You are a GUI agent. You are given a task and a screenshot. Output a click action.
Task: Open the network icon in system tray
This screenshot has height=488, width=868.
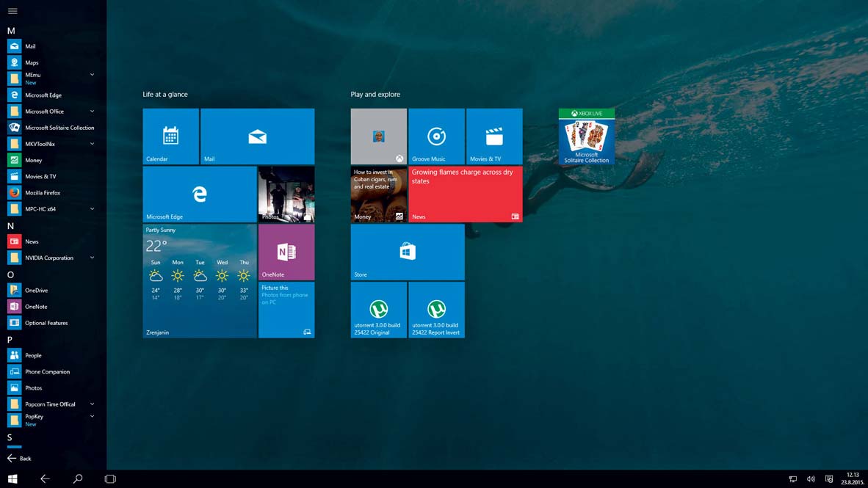coord(792,479)
